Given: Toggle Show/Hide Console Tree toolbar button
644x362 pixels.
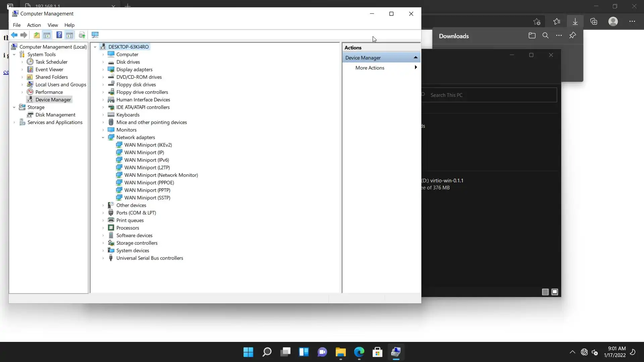Looking at the screenshot, I should point(47,35).
